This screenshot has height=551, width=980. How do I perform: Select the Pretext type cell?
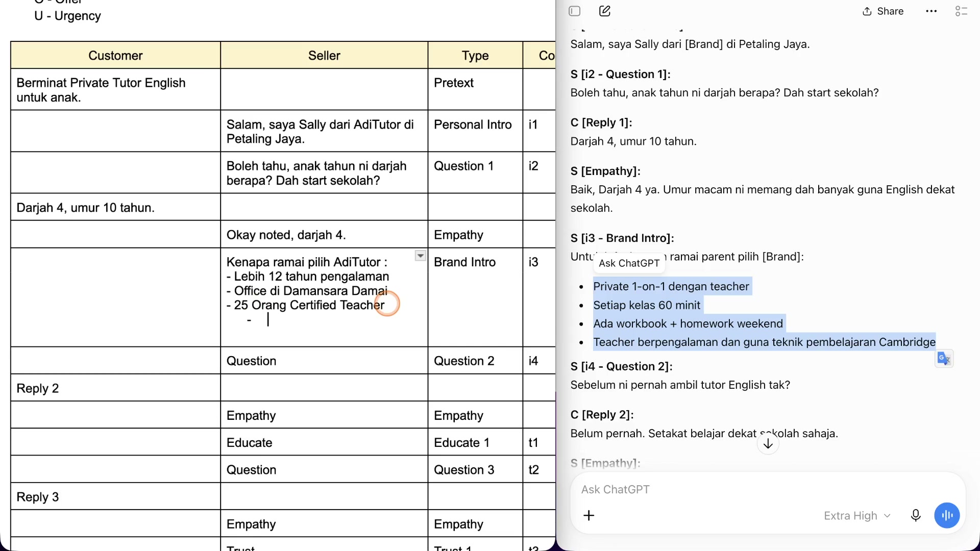(475, 90)
